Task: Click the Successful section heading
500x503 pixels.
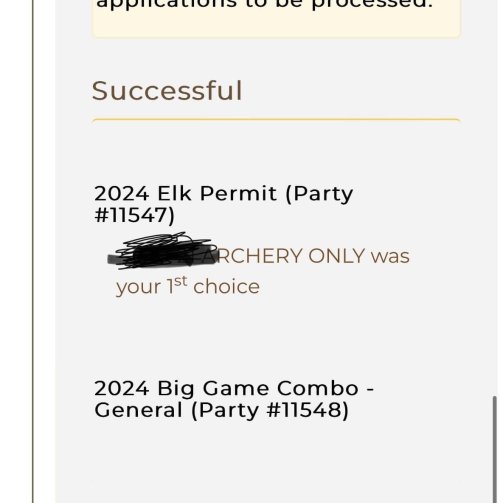Action: [x=167, y=91]
